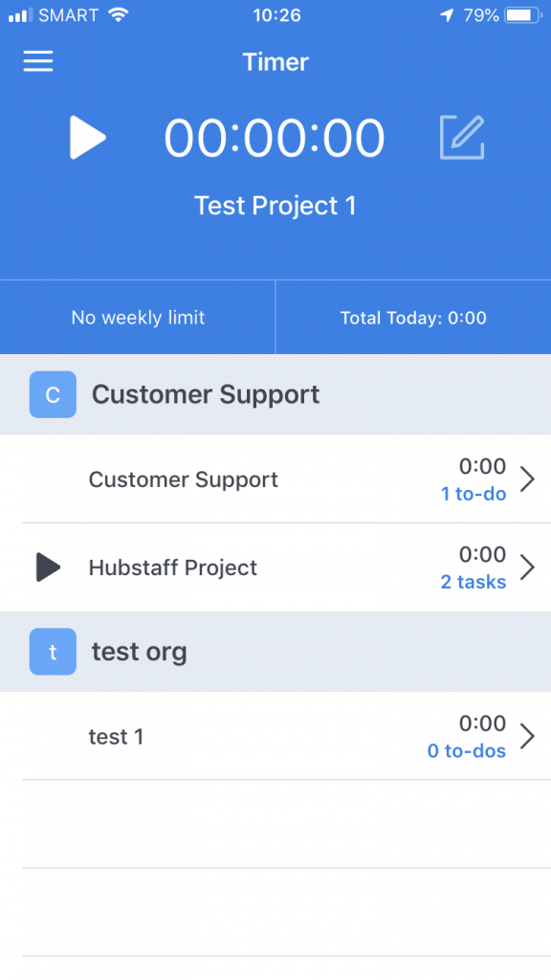Start timer on Hubstaff Project

(x=48, y=567)
